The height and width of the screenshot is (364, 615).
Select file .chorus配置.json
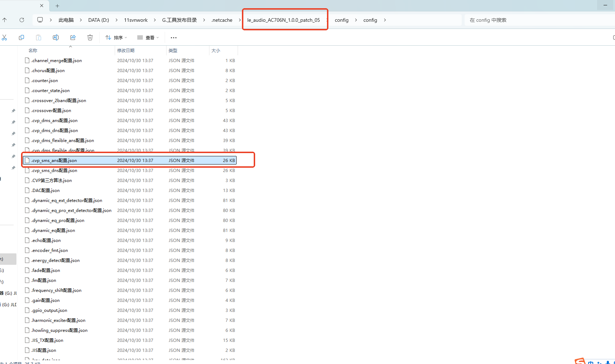[x=129, y=70]
